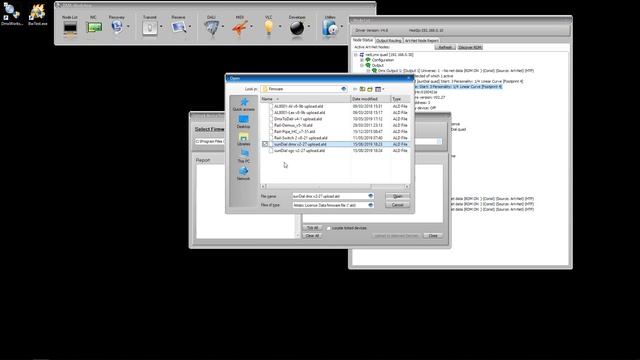
Task: Toggle Locate ticked devices checkbox
Action: (328, 228)
